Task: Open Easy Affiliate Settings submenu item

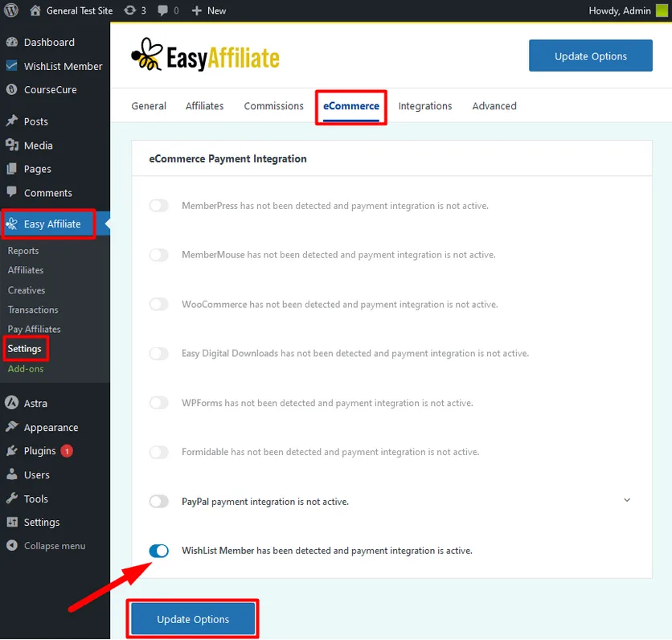Action: [24, 348]
